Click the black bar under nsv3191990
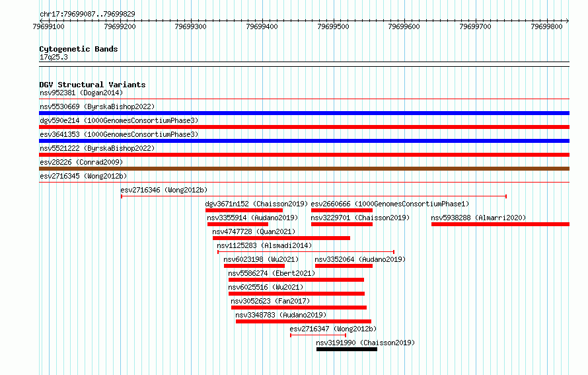This screenshot has height=375, width=588. pyautogui.click(x=347, y=349)
